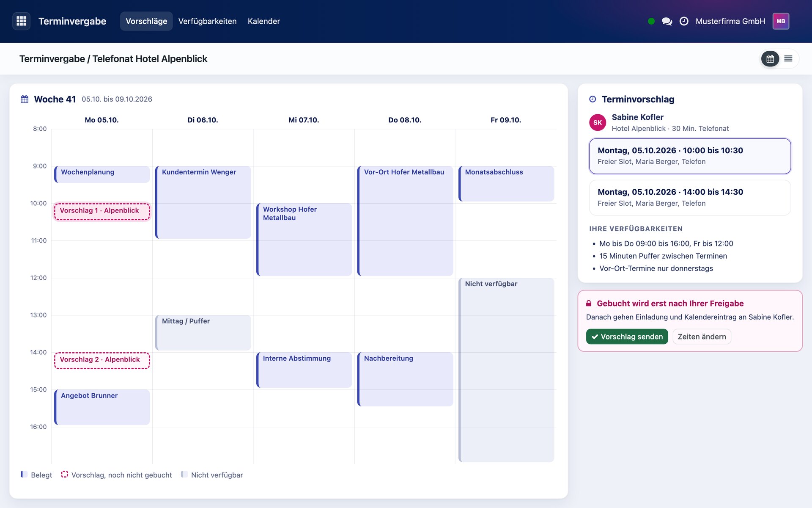Click the Mi 07.10. day header
This screenshot has height=508, width=812.
(304, 120)
